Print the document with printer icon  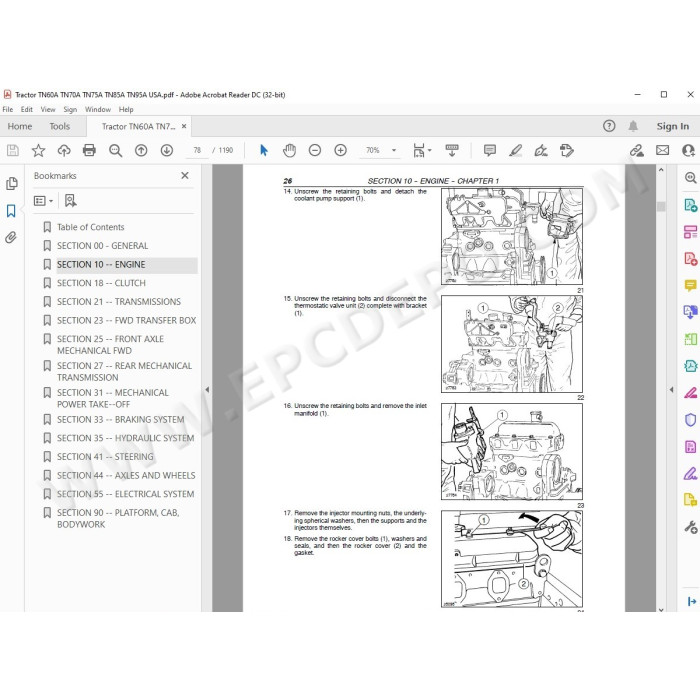(x=89, y=150)
